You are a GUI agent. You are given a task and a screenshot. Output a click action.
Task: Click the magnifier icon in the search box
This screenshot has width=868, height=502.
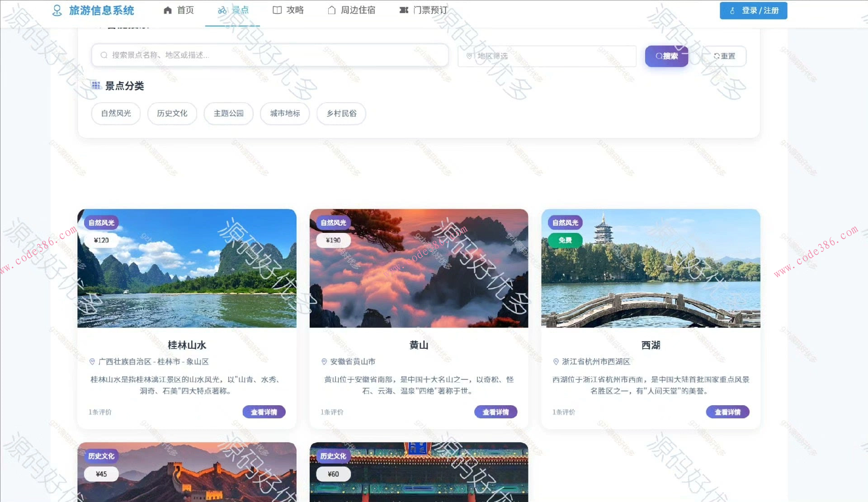point(104,55)
